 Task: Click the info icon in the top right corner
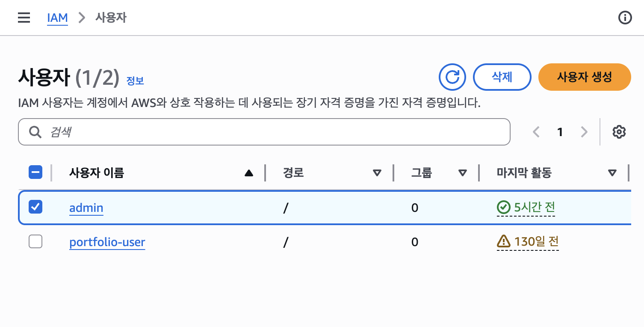point(625,18)
